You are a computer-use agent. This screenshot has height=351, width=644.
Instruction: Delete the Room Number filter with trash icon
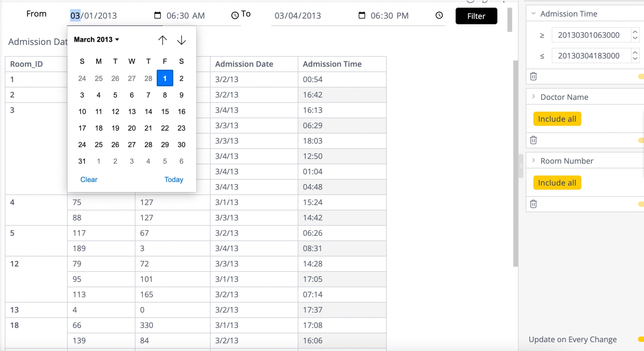point(533,204)
